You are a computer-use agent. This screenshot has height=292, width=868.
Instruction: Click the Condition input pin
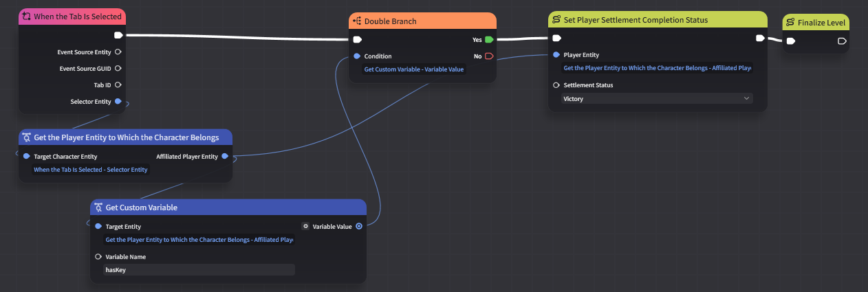pos(357,56)
